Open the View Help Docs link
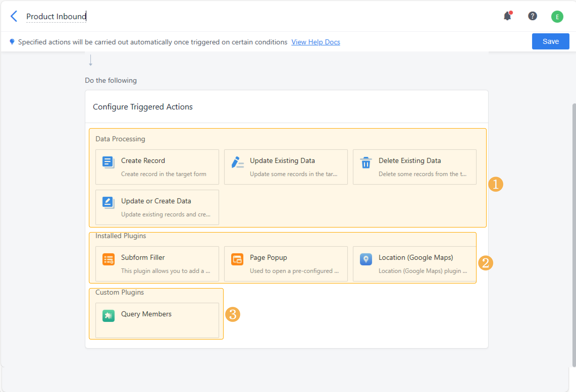This screenshot has width=576, height=392. [x=315, y=42]
